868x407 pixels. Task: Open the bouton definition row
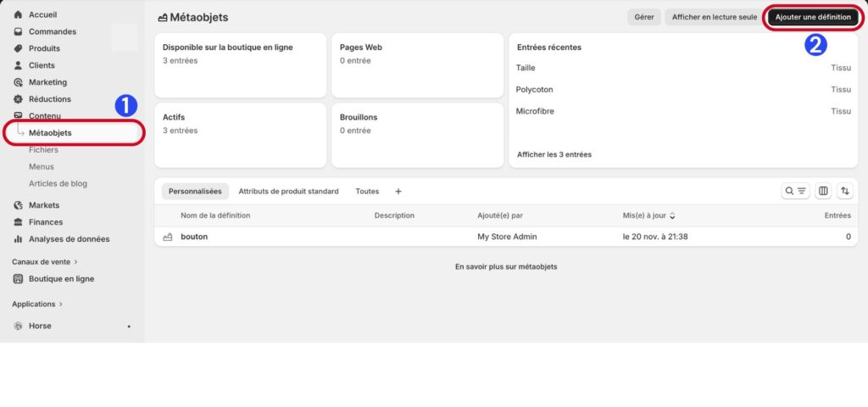(x=506, y=237)
